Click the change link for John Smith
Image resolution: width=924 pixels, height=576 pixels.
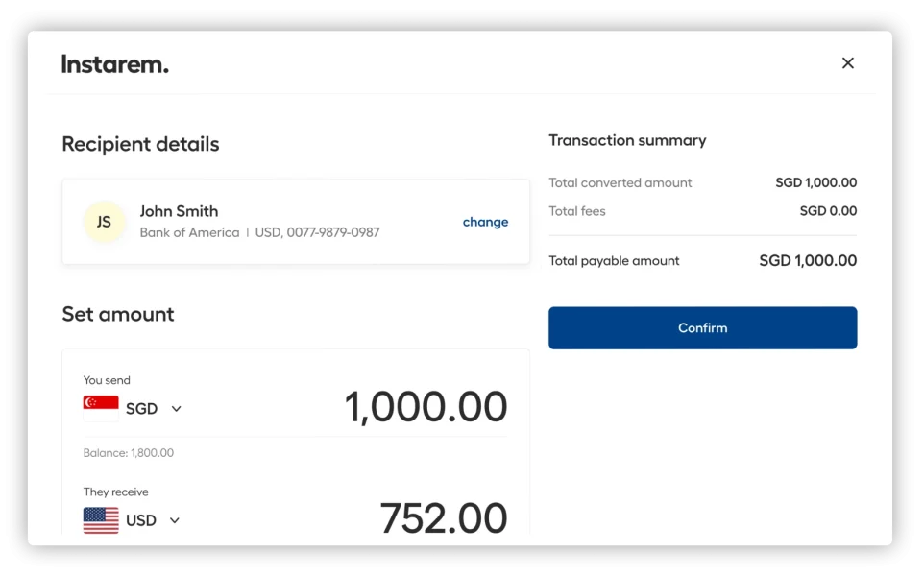click(x=485, y=222)
